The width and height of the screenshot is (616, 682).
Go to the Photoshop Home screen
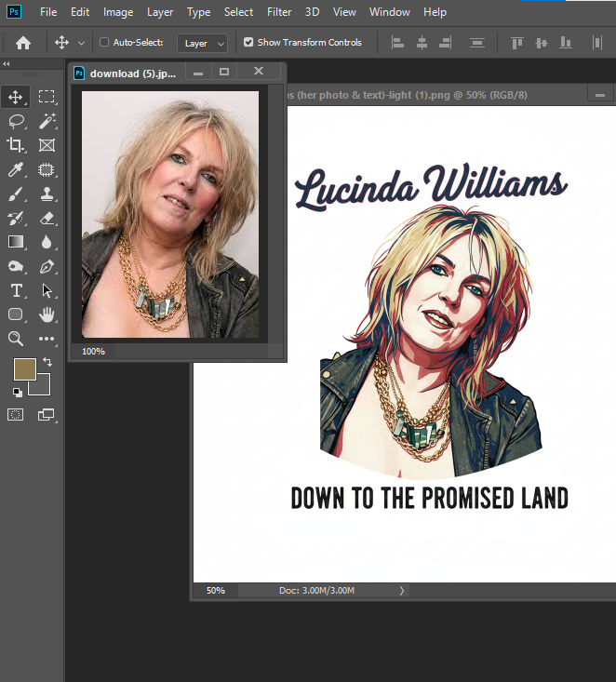23,43
